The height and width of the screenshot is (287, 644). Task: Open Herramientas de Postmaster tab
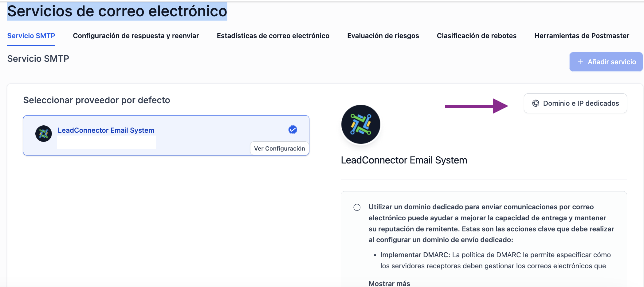(582, 36)
